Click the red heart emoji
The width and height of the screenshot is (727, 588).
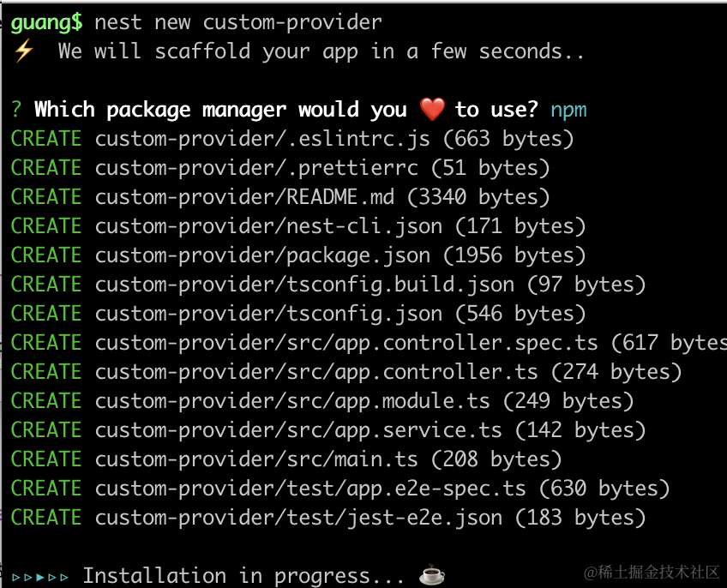tap(433, 110)
